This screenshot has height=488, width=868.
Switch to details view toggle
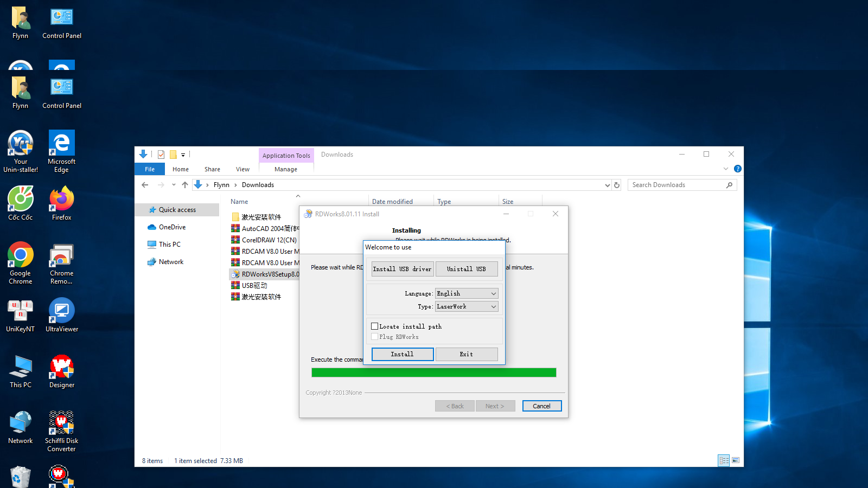724,460
